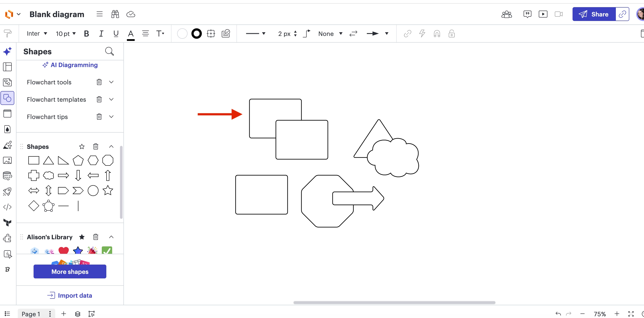644x318 pixels.
Task: Expand the Flowchart templates section
Action: click(112, 100)
